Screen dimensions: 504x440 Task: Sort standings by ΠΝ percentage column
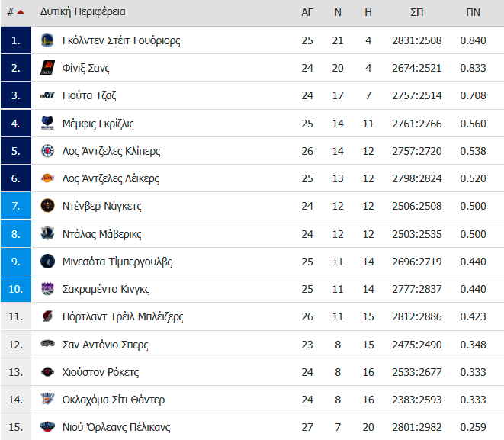pos(473,12)
